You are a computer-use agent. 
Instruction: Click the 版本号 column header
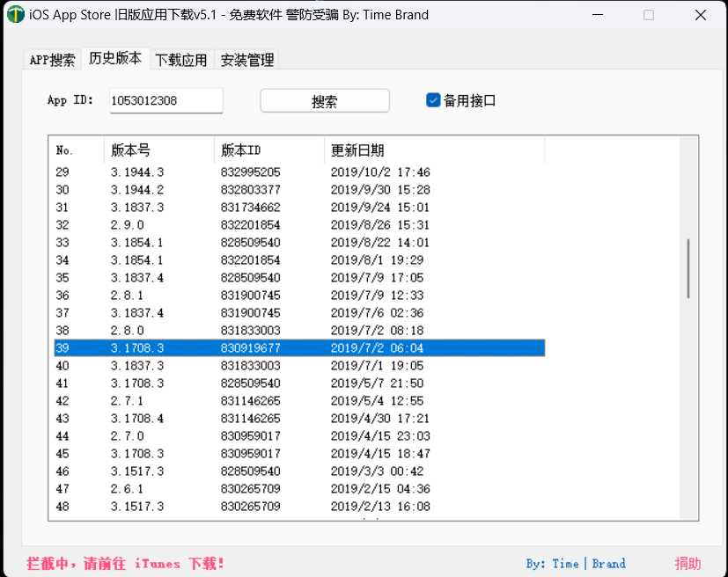(158, 150)
